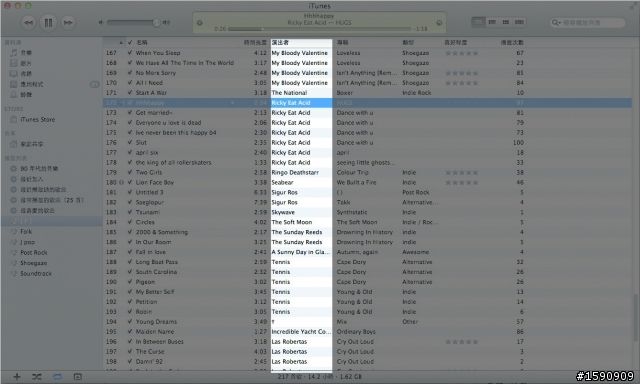Uncheck the song Maiden Name
Screen dimensions: 640x384
click(x=129, y=331)
